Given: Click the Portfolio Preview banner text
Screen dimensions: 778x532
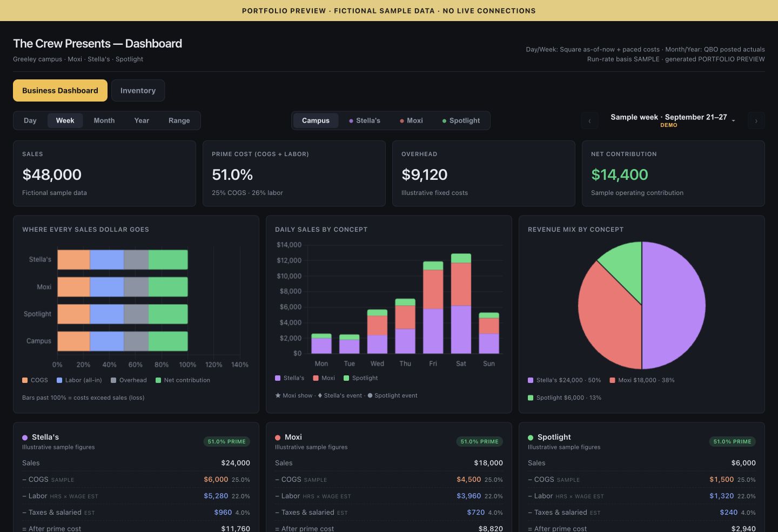Looking at the screenshot, I should tap(389, 11).
